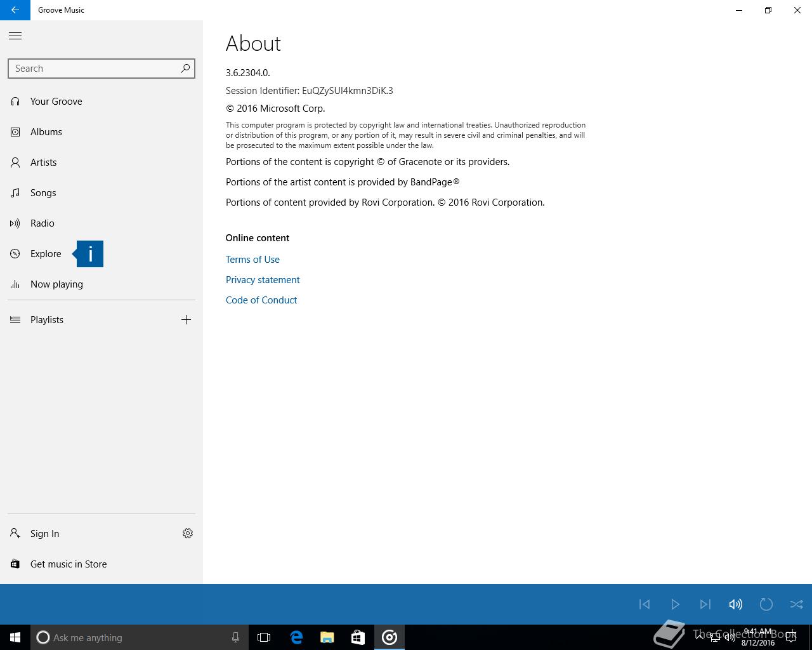Click the broadcast icon beside Radio
Viewport: 812px width, 650px height.
click(x=15, y=223)
